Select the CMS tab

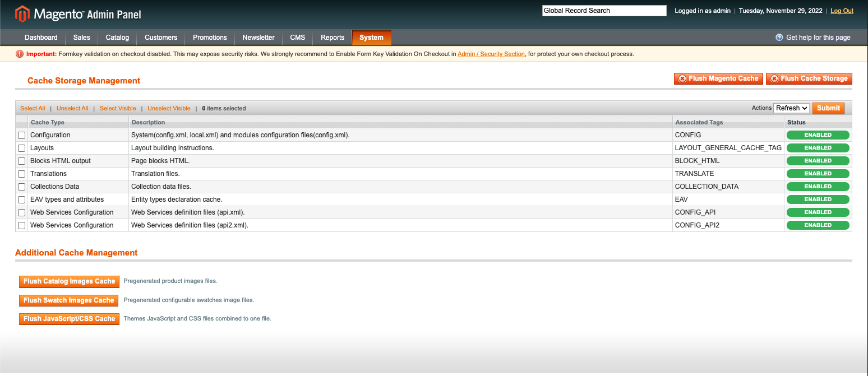(x=297, y=38)
